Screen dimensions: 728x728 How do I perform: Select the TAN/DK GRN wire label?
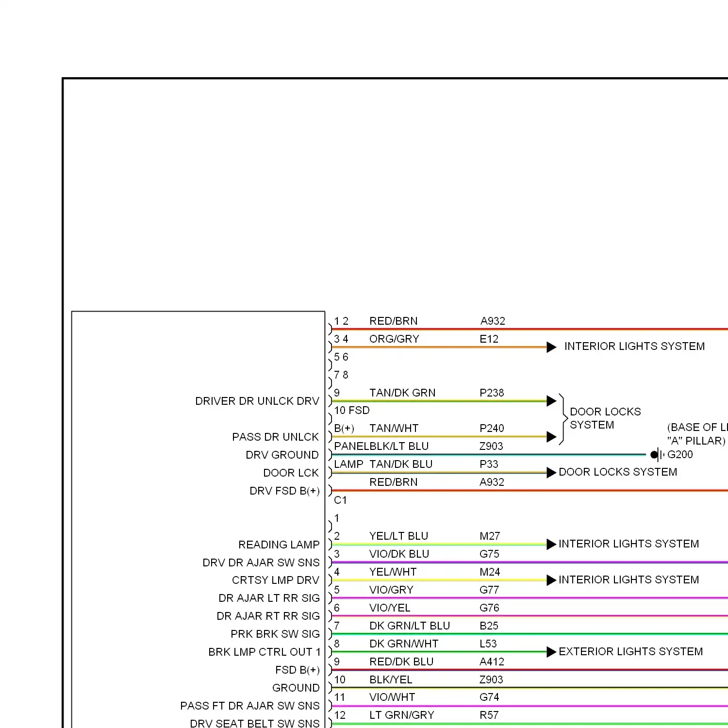point(402,393)
